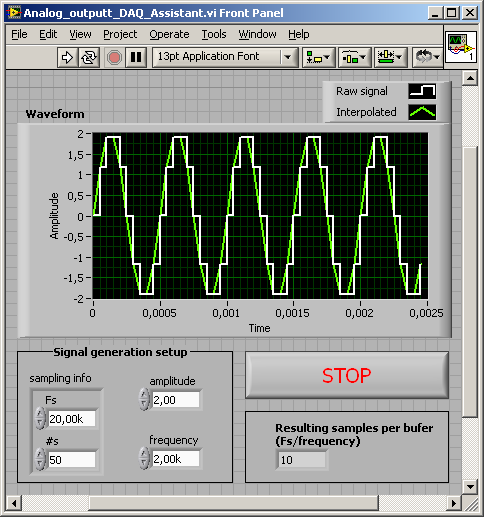Expand the 13pt Application Font dropdown

pos(288,57)
